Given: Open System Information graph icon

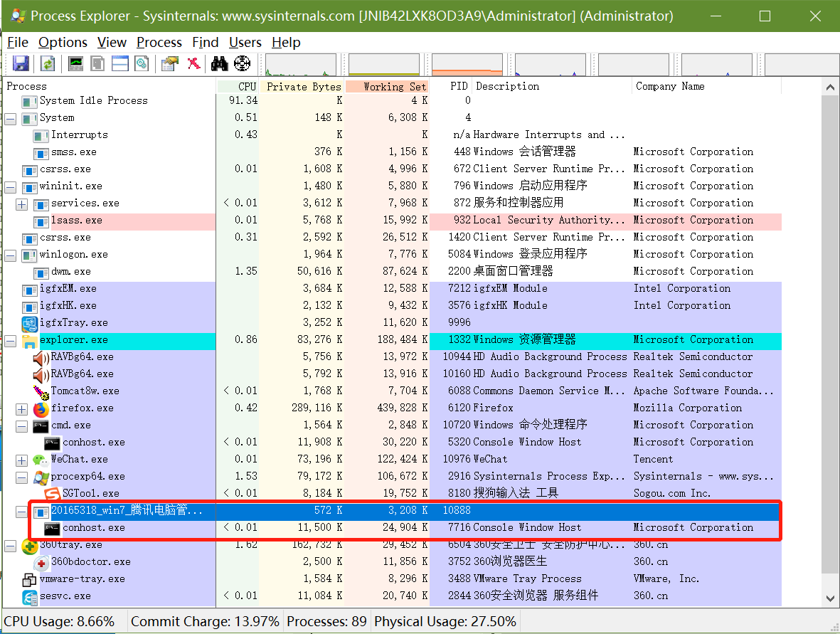Looking at the screenshot, I should point(75,64).
